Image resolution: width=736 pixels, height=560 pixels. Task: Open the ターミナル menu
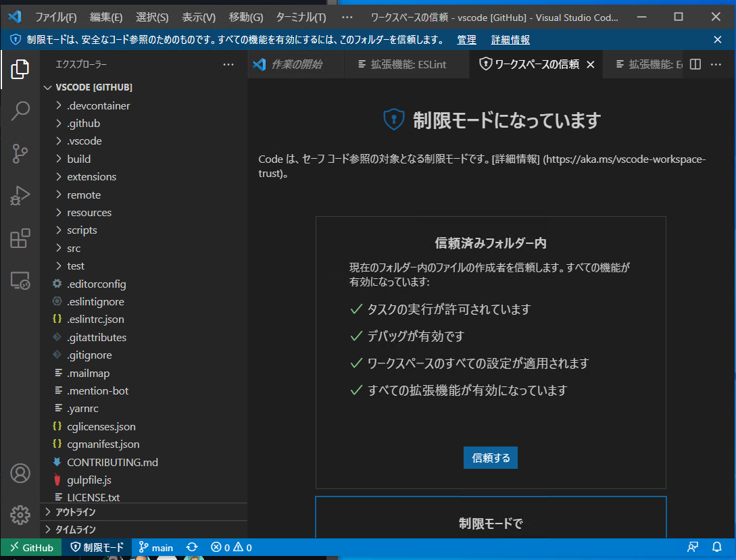301,17
